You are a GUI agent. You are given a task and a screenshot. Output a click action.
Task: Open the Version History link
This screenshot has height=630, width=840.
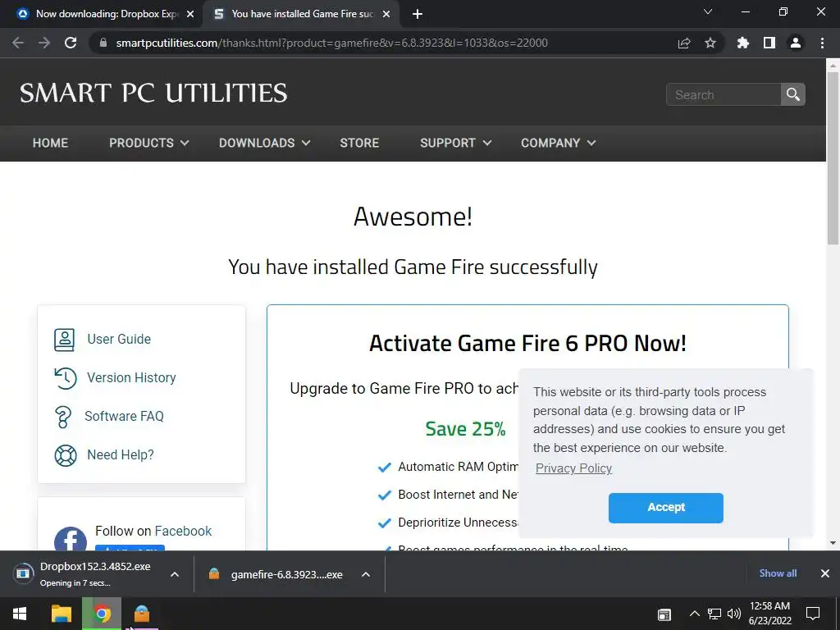[x=131, y=377]
